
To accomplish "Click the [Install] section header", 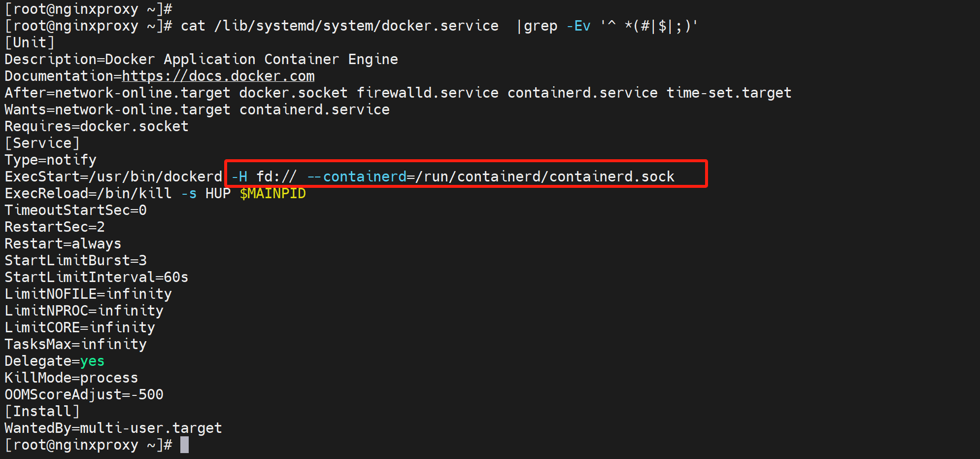I will 42,411.
